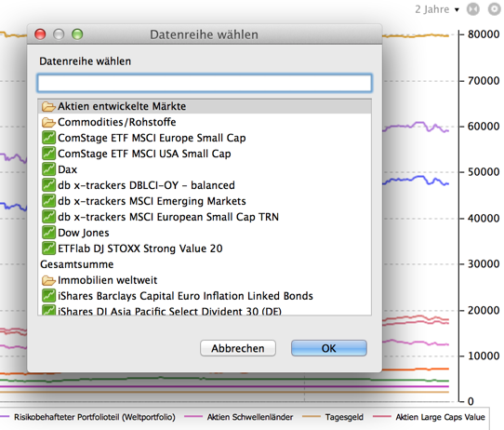Image resolution: width=504 pixels, height=430 pixels.
Task: Click chart icon of iShares Barclays Capital Euro Inflation Linked Bonds
Action: tap(48, 296)
